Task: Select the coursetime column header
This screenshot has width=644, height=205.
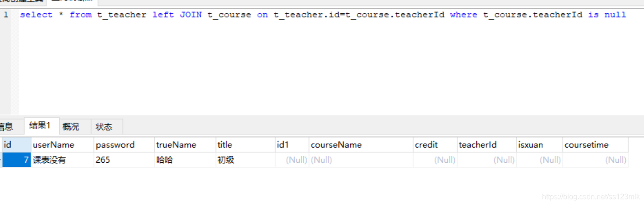Action: (x=595, y=145)
